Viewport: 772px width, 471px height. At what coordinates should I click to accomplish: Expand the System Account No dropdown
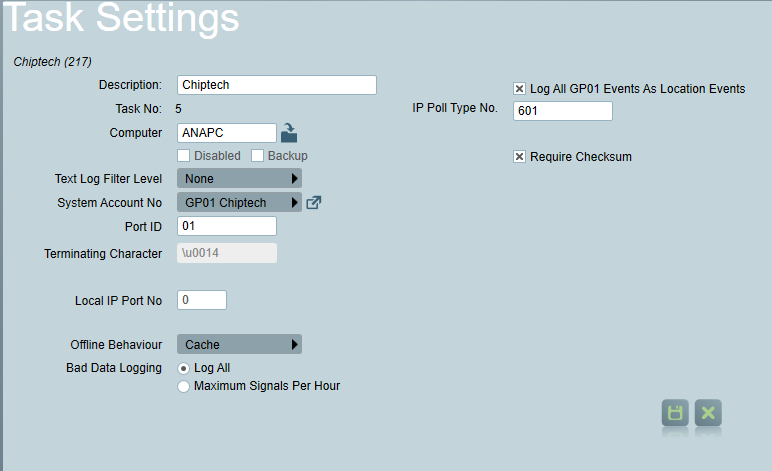(x=239, y=203)
